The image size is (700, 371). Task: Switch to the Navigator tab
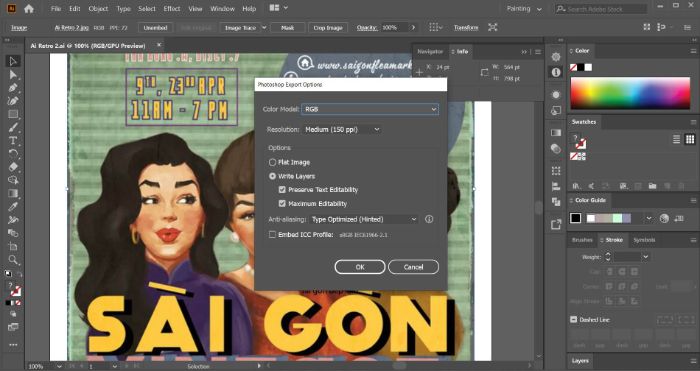click(x=430, y=51)
